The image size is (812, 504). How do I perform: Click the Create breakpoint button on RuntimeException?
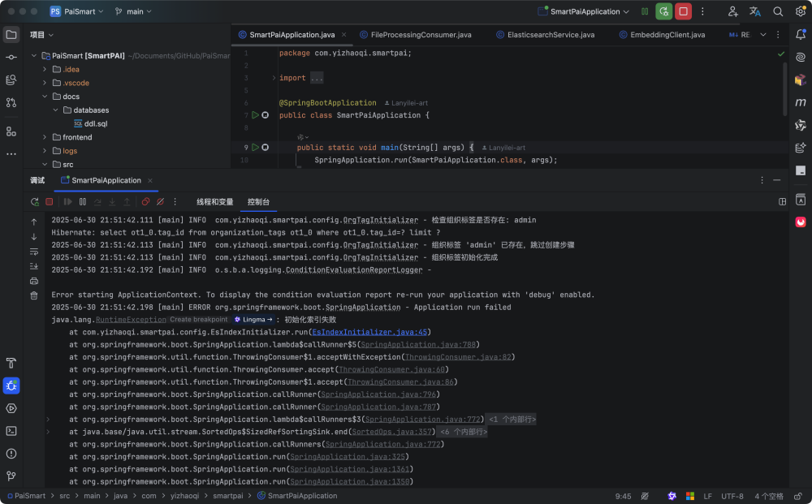[x=199, y=320]
